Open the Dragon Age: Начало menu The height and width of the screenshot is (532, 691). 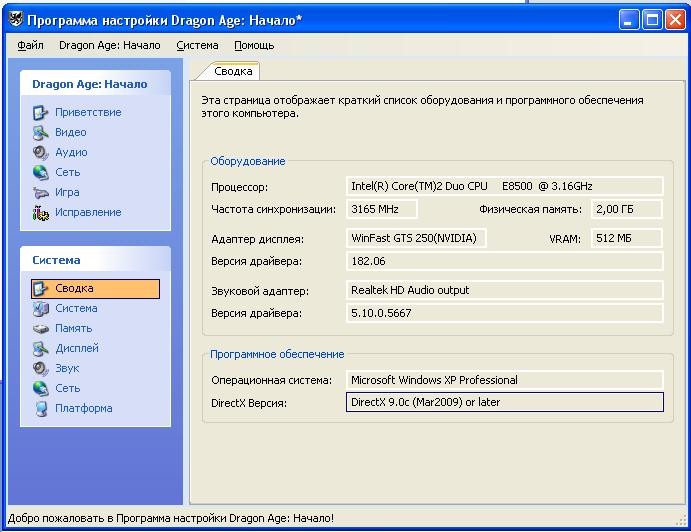click(x=110, y=45)
